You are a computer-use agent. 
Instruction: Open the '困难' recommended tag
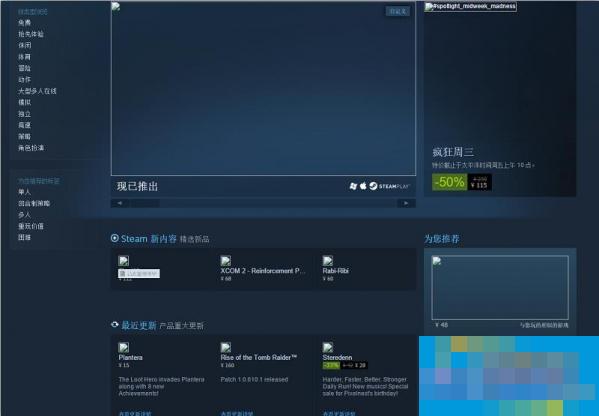tap(24, 237)
